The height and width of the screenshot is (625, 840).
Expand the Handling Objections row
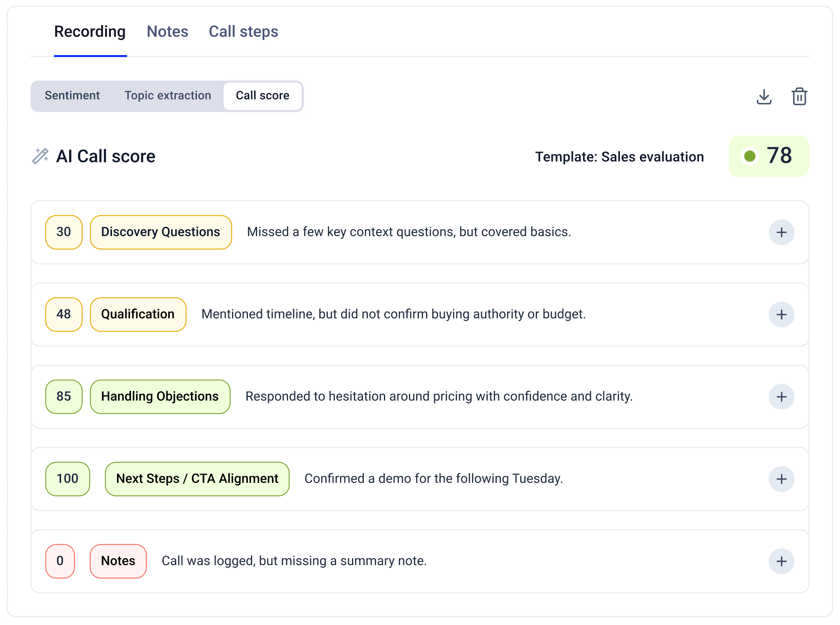click(781, 397)
